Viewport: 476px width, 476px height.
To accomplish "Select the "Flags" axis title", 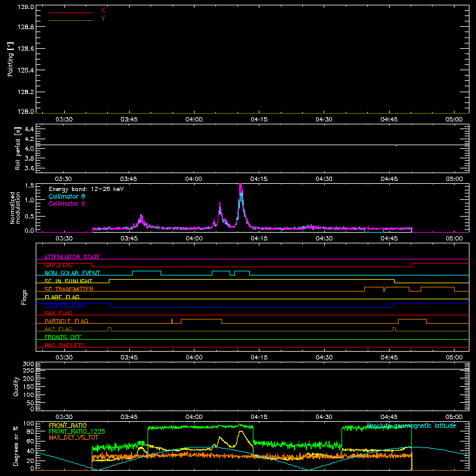I will pos(24,297).
